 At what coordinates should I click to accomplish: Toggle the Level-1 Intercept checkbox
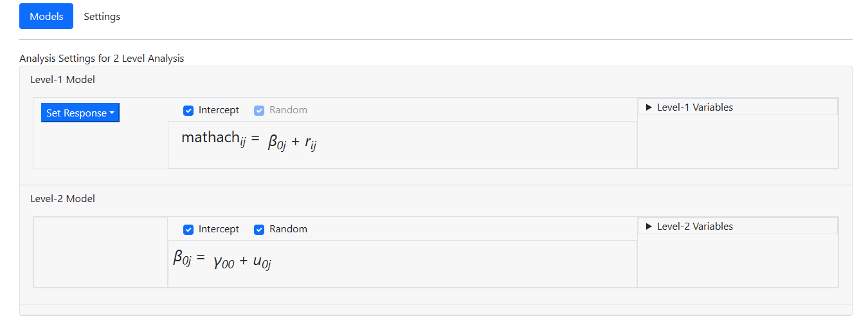pos(188,110)
